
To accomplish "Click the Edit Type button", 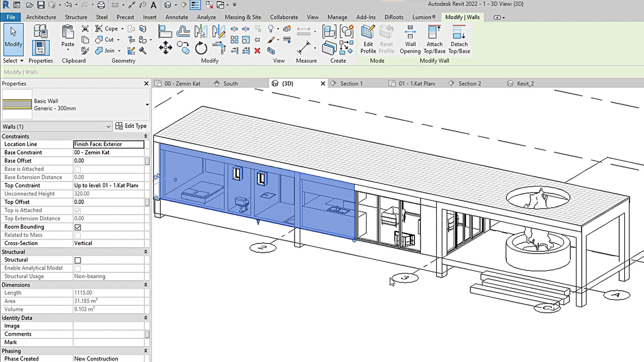I will coord(131,126).
